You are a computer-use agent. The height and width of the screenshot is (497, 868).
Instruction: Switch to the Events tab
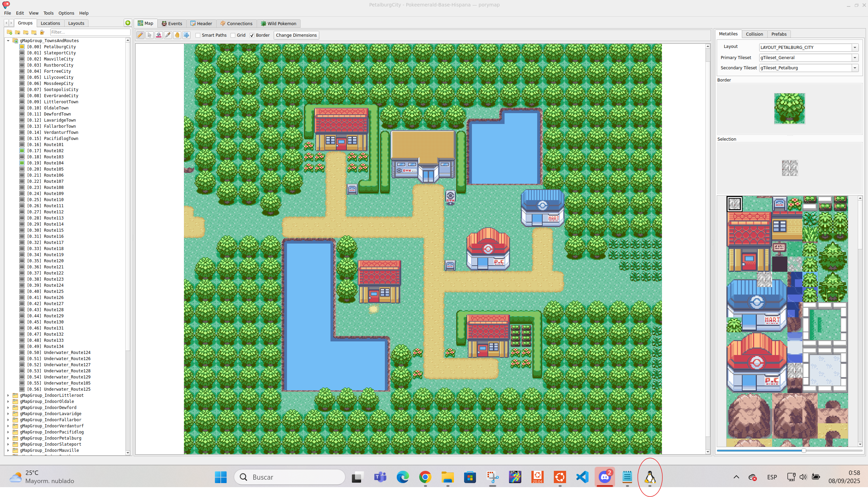(x=172, y=23)
